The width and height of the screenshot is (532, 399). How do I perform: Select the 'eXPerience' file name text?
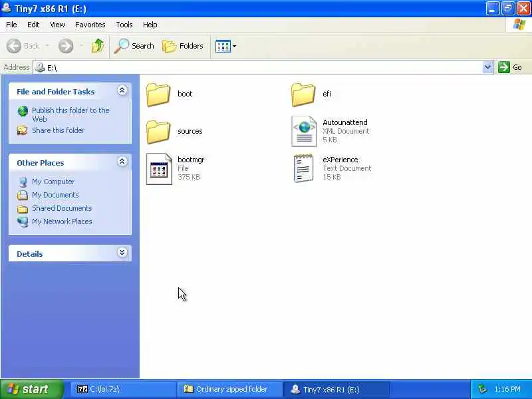pos(340,160)
